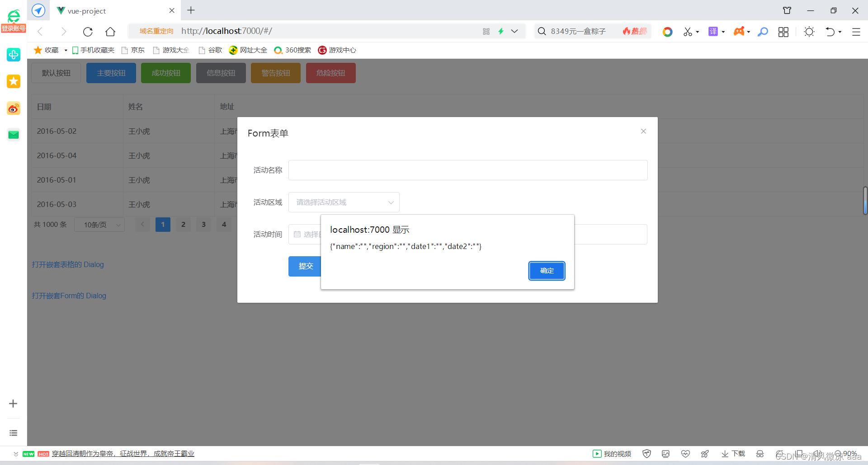This screenshot has width=868, height=465.
Task: Open the QR code icon in address bar
Action: [x=486, y=31]
